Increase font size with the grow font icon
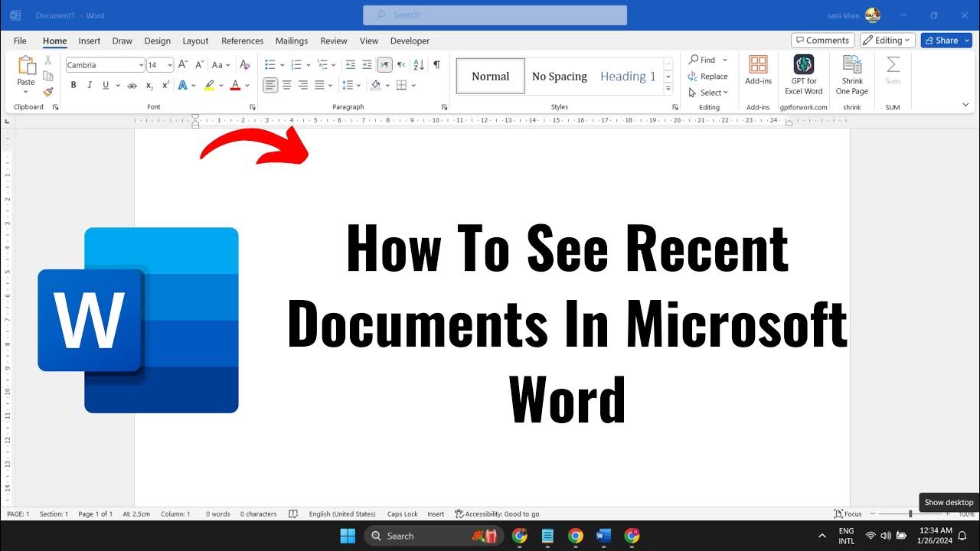The width and height of the screenshot is (980, 551). [x=183, y=65]
